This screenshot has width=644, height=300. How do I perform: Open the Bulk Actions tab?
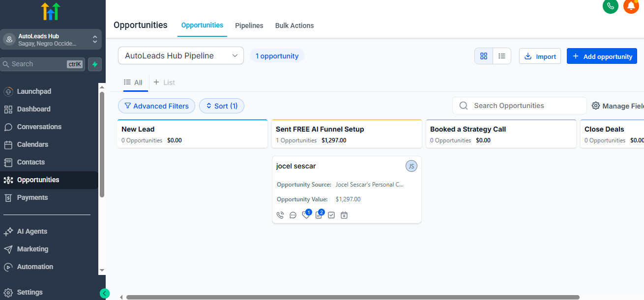[x=294, y=26]
